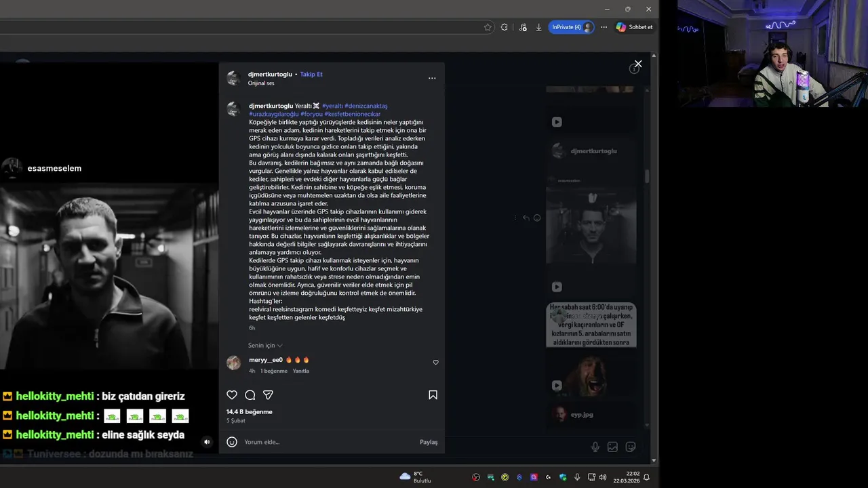Click the reply arrow in the background chat
868x488 pixels.
pos(526,218)
